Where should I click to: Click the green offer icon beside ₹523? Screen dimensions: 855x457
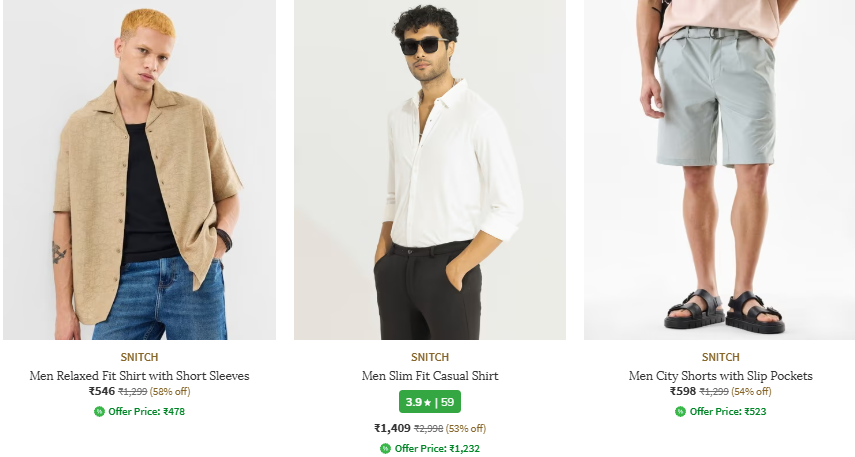[680, 411]
